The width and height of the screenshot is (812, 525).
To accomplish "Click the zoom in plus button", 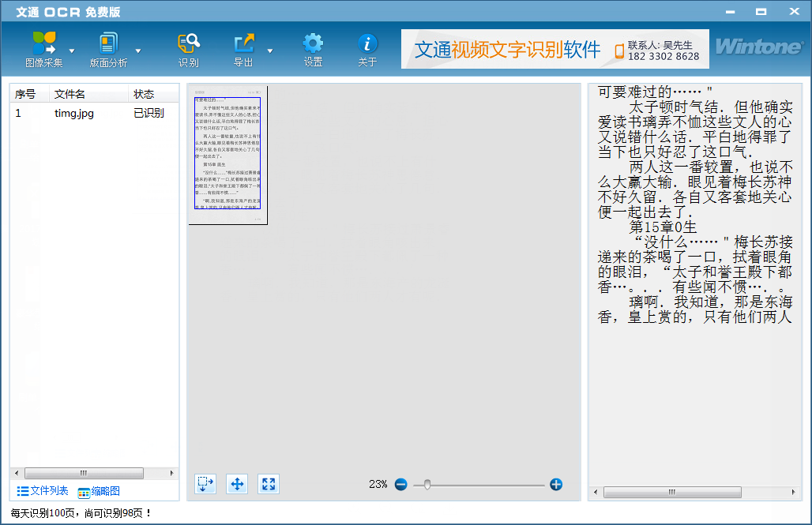I will pyautogui.click(x=556, y=484).
